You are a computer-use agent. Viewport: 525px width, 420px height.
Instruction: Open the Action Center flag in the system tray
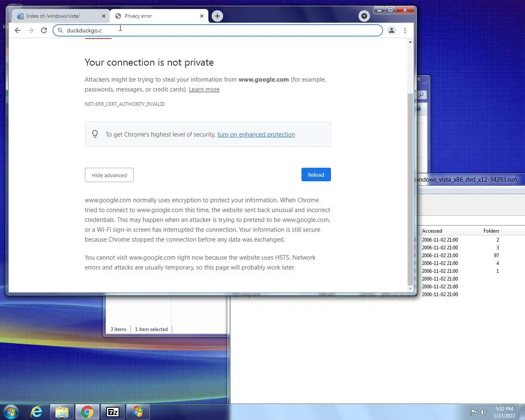[473, 412]
